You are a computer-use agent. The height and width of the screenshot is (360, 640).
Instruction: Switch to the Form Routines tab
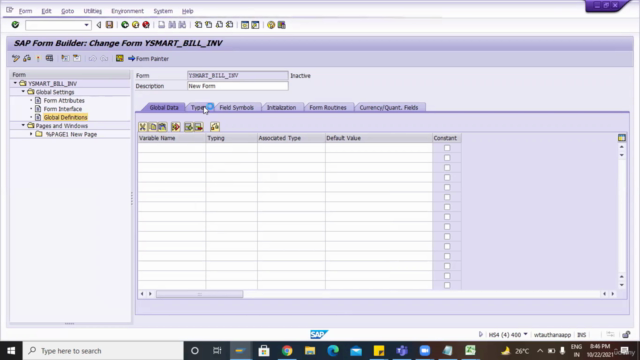pos(328,107)
